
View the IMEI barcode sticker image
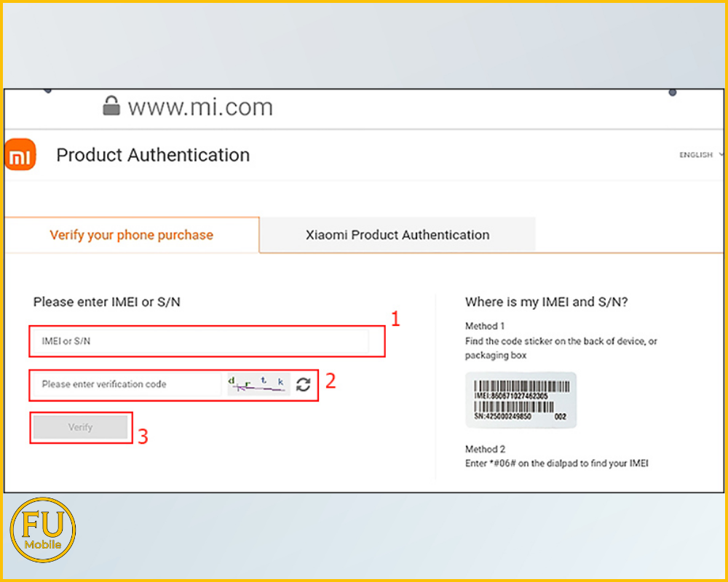point(521,399)
